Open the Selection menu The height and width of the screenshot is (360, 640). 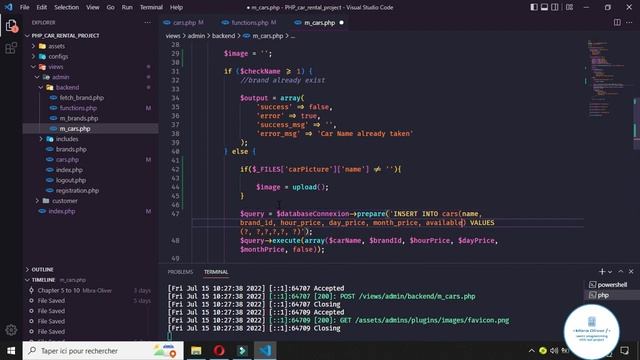[x=67, y=7]
